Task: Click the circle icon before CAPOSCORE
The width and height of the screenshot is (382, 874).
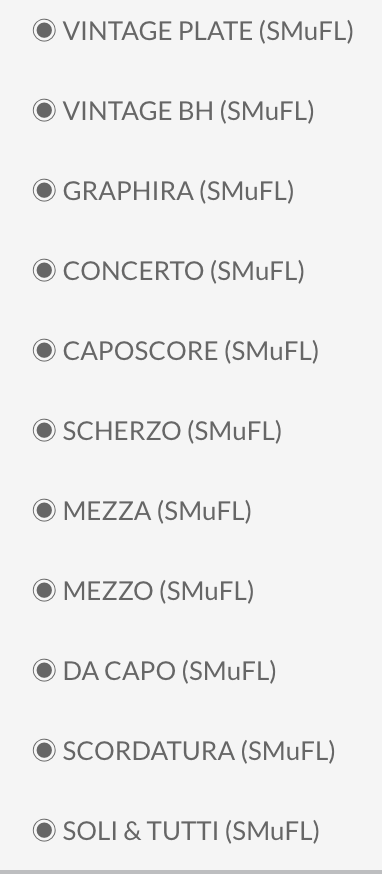Action: pyautogui.click(x=44, y=351)
